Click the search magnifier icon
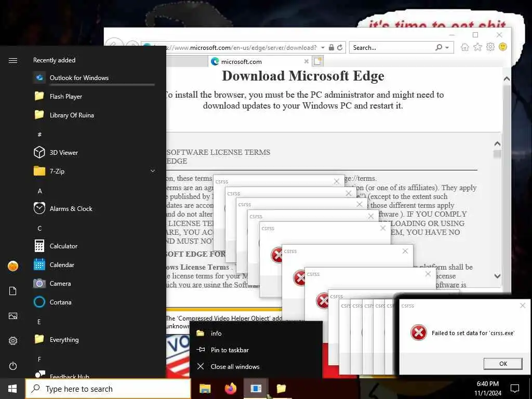 pos(438,47)
